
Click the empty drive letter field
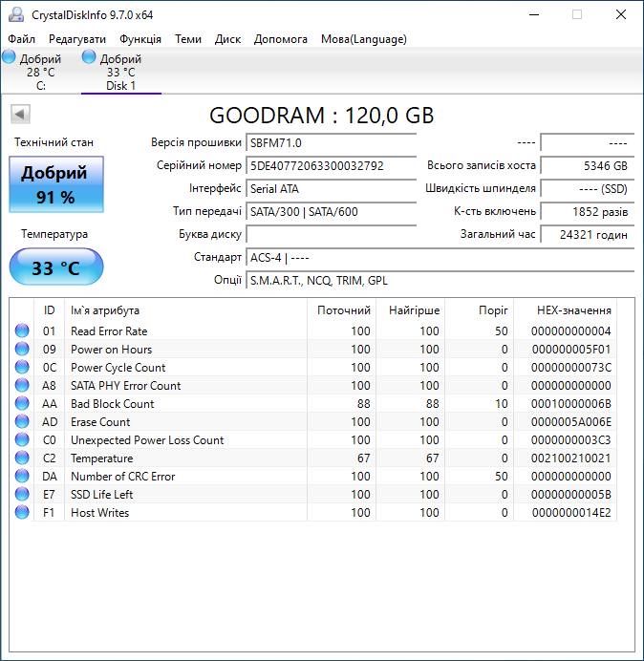[331, 234]
